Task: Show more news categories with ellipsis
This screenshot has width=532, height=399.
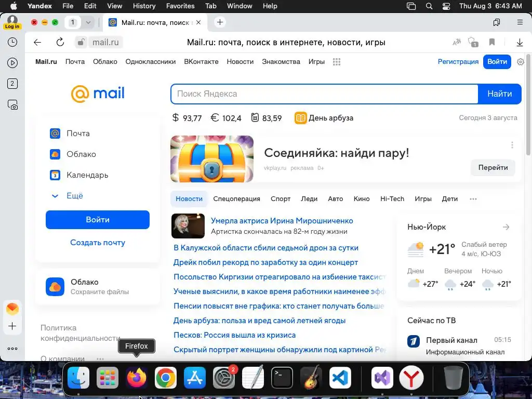Action: click(473, 199)
